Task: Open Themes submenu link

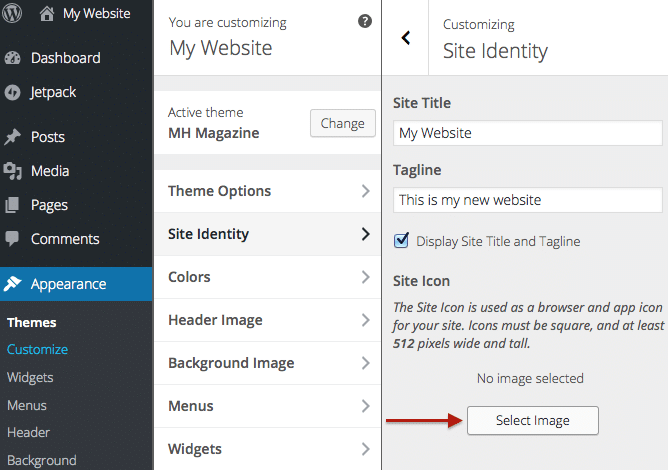Action: point(32,323)
